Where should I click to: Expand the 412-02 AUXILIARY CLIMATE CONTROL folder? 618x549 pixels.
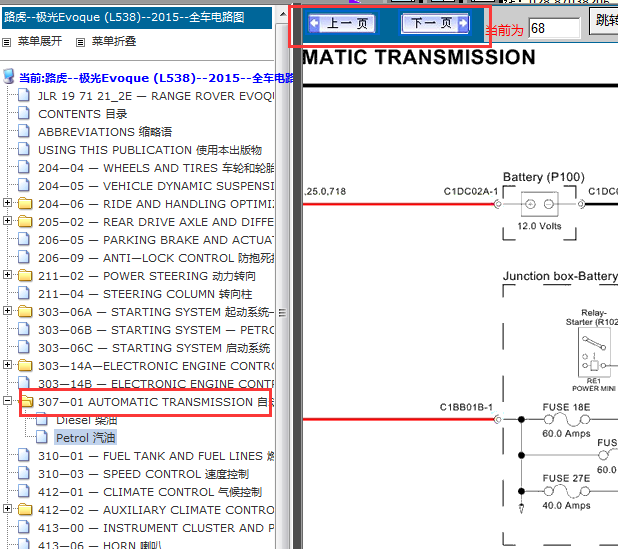(7, 509)
